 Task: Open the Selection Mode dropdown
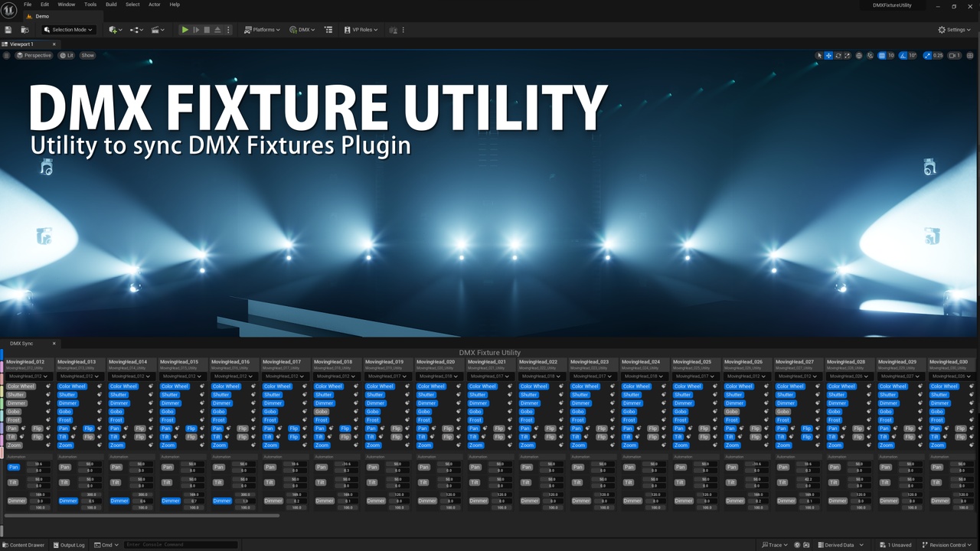pos(68,30)
